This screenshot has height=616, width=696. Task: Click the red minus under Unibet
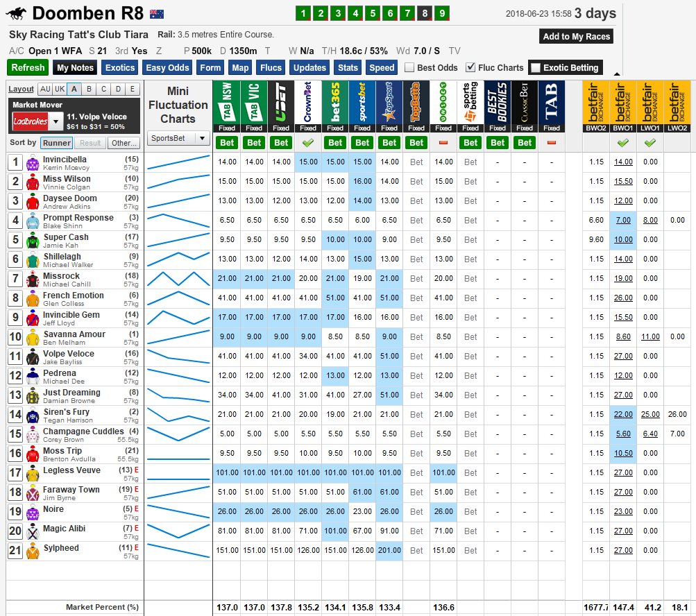pyautogui.click(x=443, y=143)
